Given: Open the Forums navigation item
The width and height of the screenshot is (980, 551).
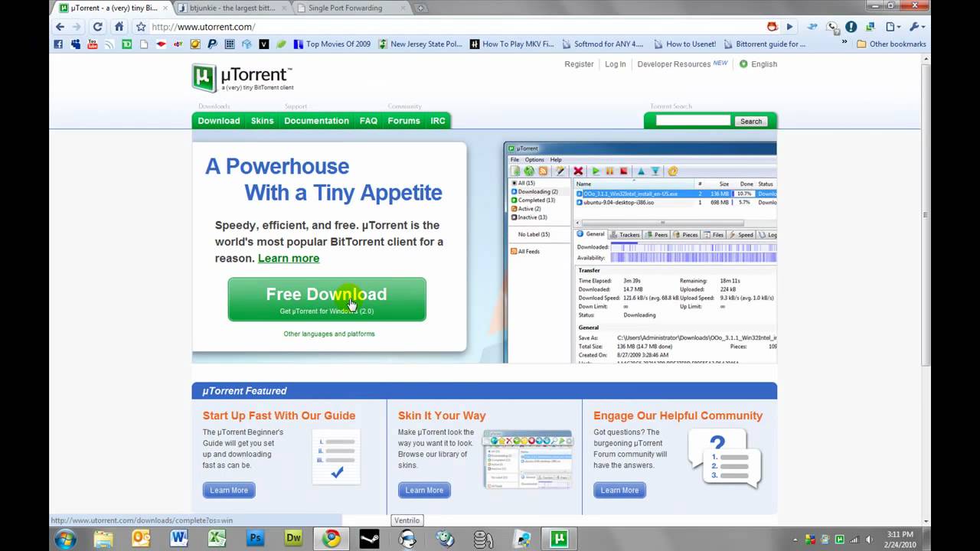Looking at the screenshot, I should 403,121.
